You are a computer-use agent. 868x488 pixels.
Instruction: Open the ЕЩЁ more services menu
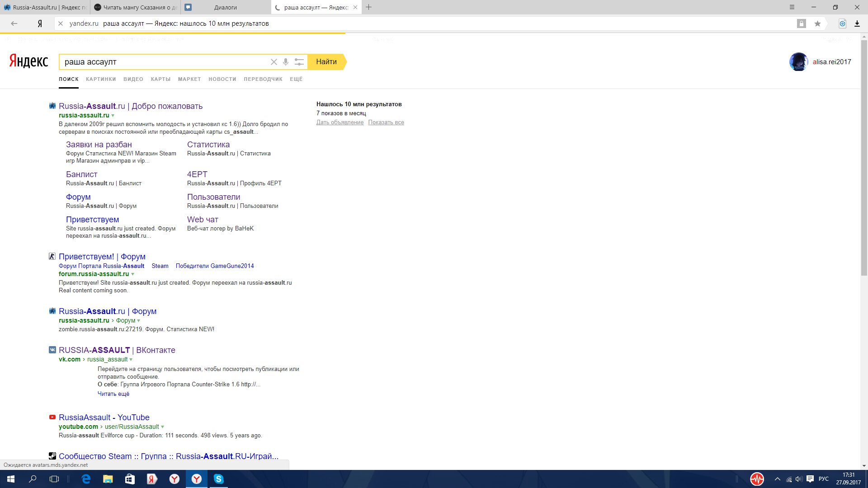(x=296, y=79)
